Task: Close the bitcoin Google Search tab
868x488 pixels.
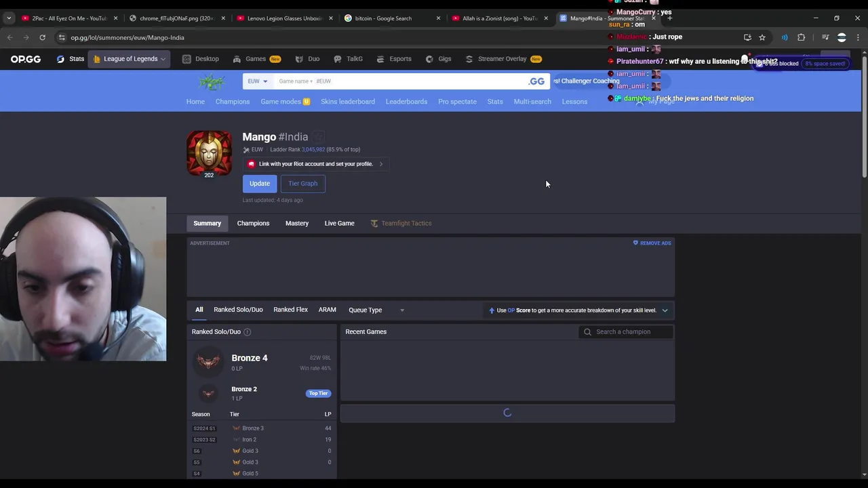Action: point(438,18)
